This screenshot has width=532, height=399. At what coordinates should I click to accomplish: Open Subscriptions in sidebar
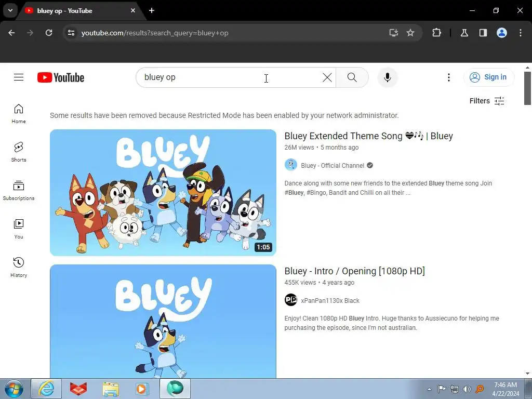(x=19, y=190)
